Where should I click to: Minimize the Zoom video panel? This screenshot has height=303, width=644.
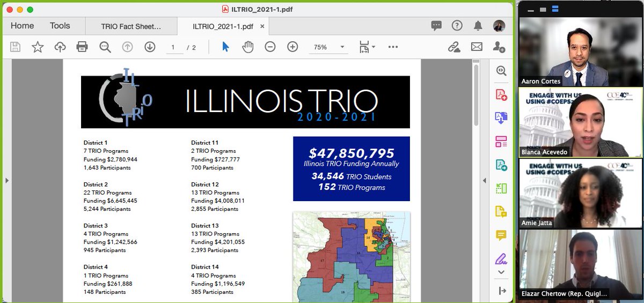(x=531, y=9)
